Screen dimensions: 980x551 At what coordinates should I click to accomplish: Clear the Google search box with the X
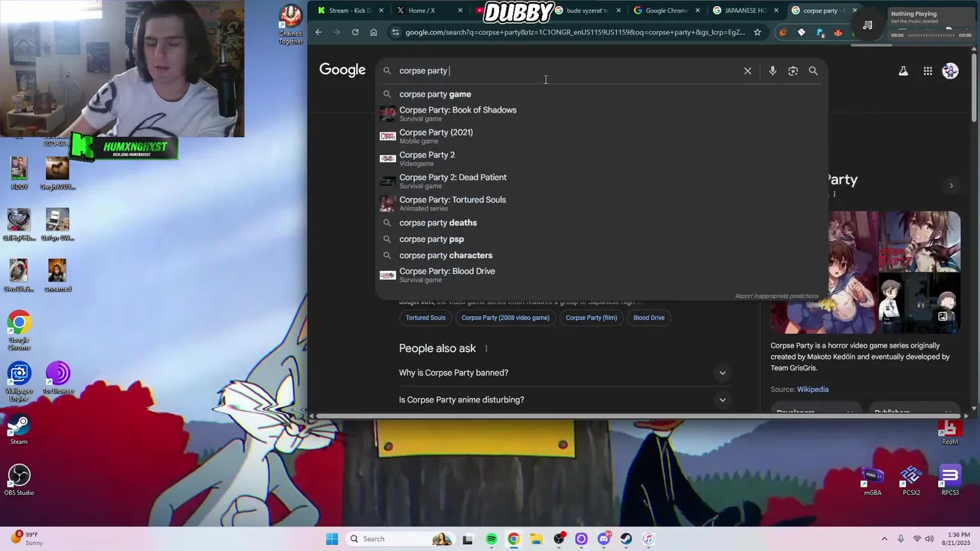coord(747,70)
